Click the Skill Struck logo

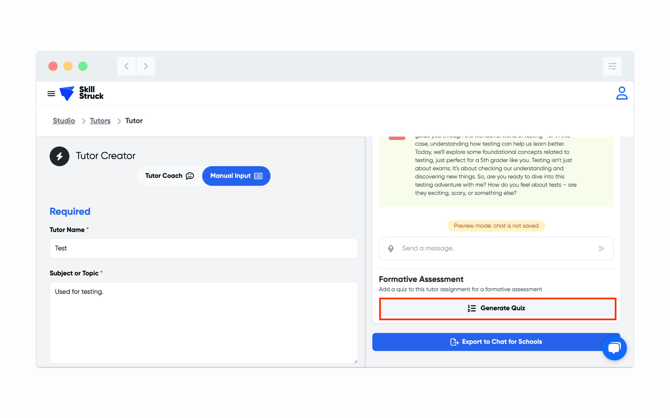82,94
